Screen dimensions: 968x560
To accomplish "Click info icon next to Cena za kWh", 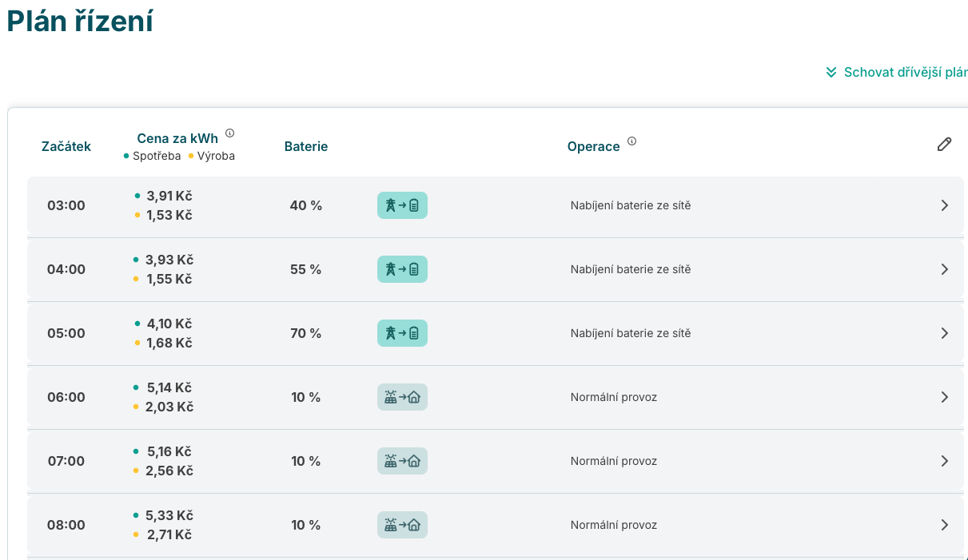I will pos(229,133).
